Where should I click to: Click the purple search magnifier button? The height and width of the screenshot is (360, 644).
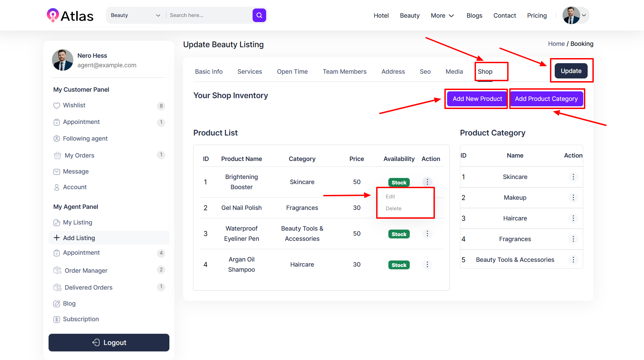(x=259, y=15)
